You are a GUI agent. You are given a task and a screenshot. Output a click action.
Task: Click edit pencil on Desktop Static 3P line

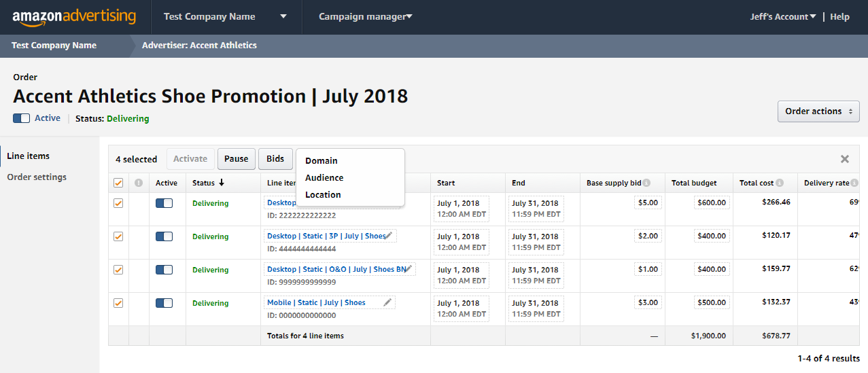389,236
